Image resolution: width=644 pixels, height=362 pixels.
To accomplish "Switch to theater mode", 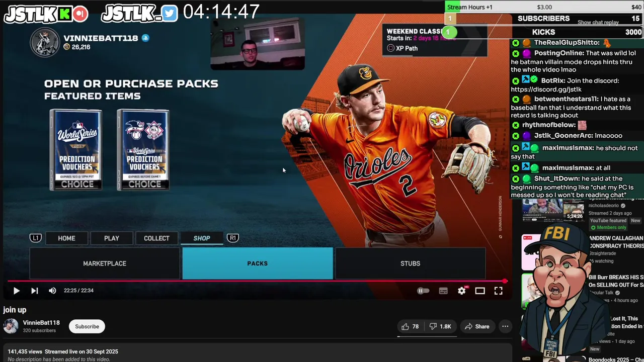I will [480, 291].
